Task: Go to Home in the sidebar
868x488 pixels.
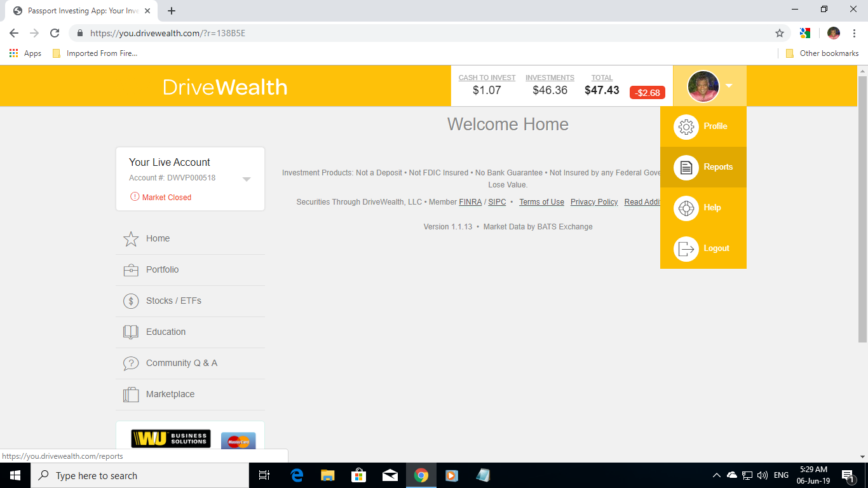Action: coord(190,239)
